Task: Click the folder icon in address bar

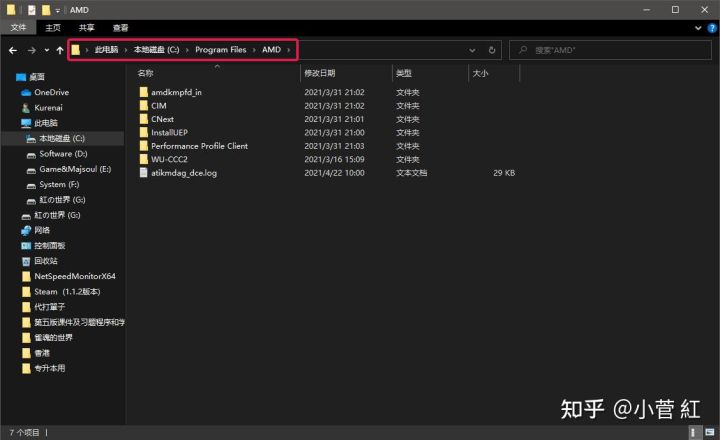Action: click(x=76, y=50)
